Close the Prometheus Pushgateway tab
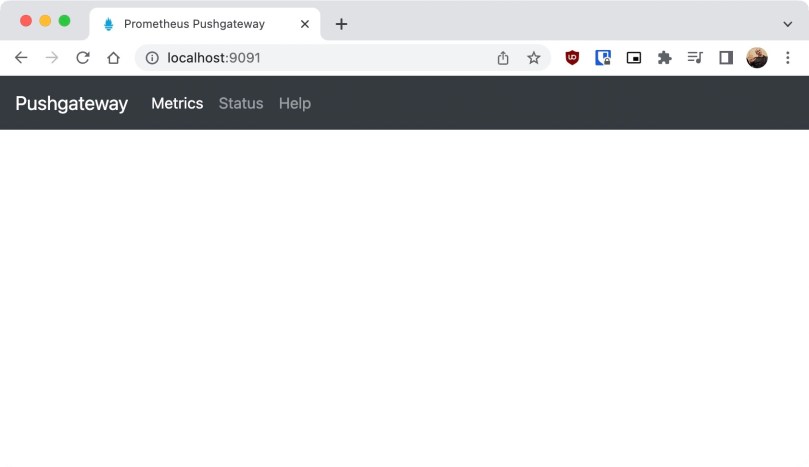Image resolution: width=809 pixels, height=467 pixels. tap(305, 24)
